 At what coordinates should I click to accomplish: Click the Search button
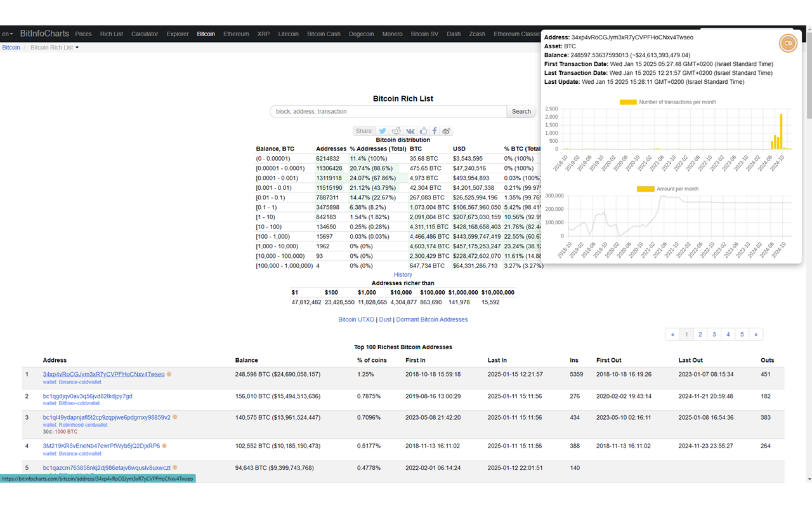pos(521,112)
